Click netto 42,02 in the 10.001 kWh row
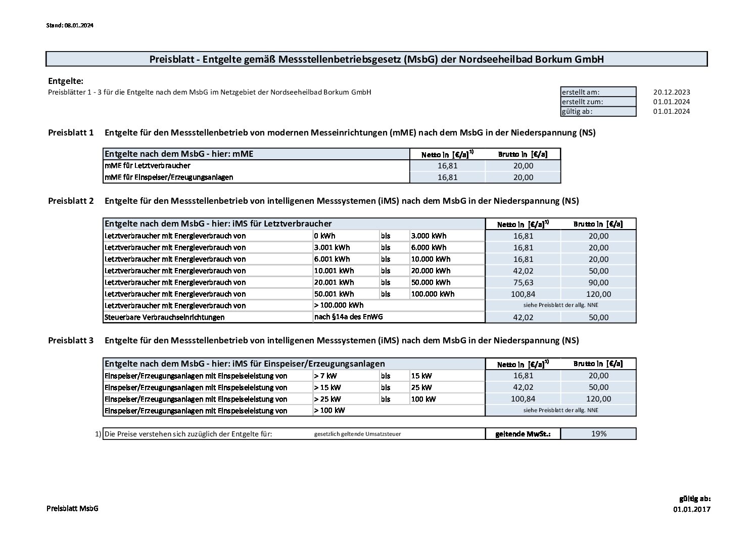756x535 pixels. point(523,271)
